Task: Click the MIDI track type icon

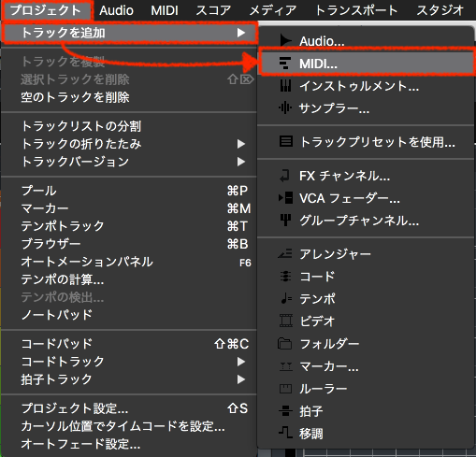Action: click(x=285, y=64)
